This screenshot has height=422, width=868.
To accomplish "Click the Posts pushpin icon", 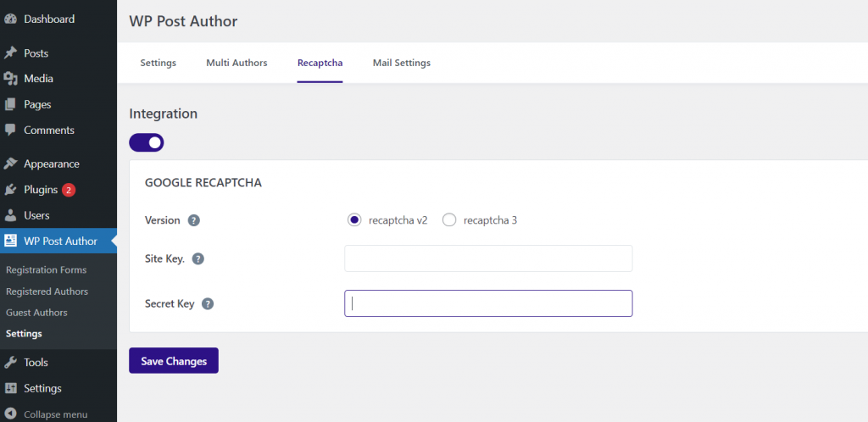I will coord(10,53).
